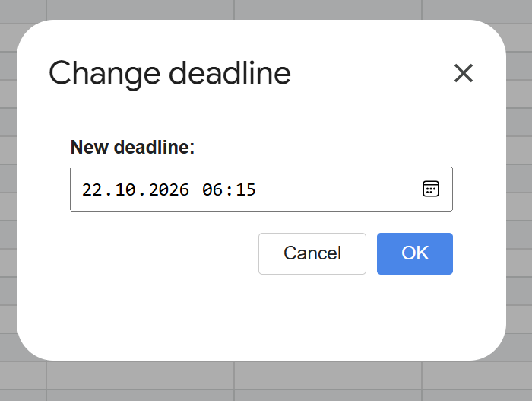532x401 pixels.
Task: Click the colon between 06 and 15
Action: (x=229, y=190)
